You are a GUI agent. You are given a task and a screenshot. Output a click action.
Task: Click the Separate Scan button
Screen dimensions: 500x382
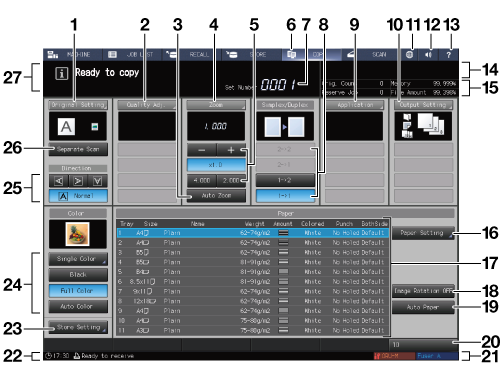[78, 150]
